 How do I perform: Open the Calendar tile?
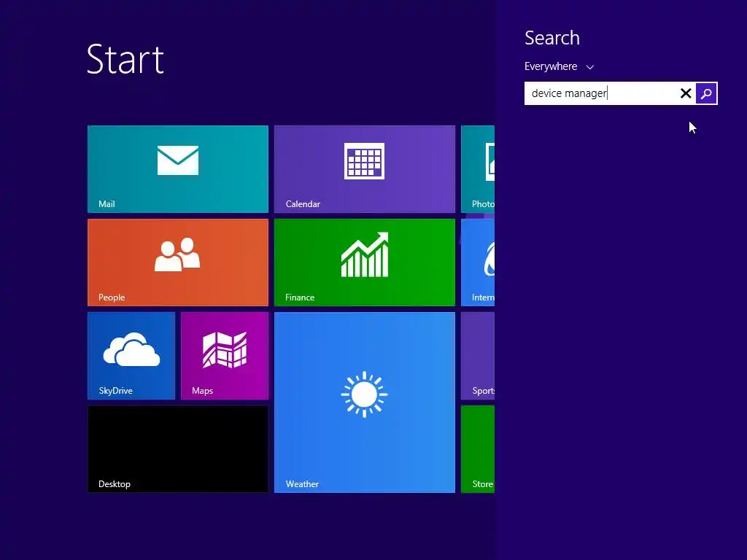pos(365,169)
